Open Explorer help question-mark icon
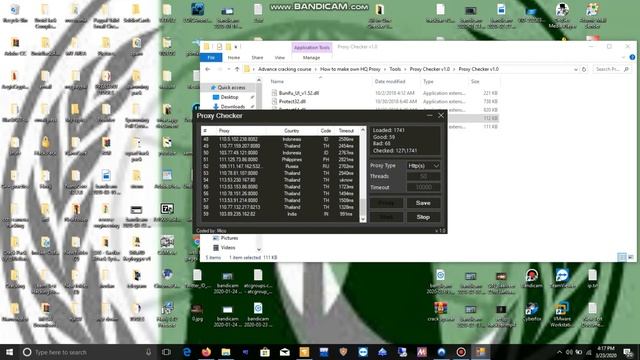The width and height of the screenshot is (640, 360). 632,58
